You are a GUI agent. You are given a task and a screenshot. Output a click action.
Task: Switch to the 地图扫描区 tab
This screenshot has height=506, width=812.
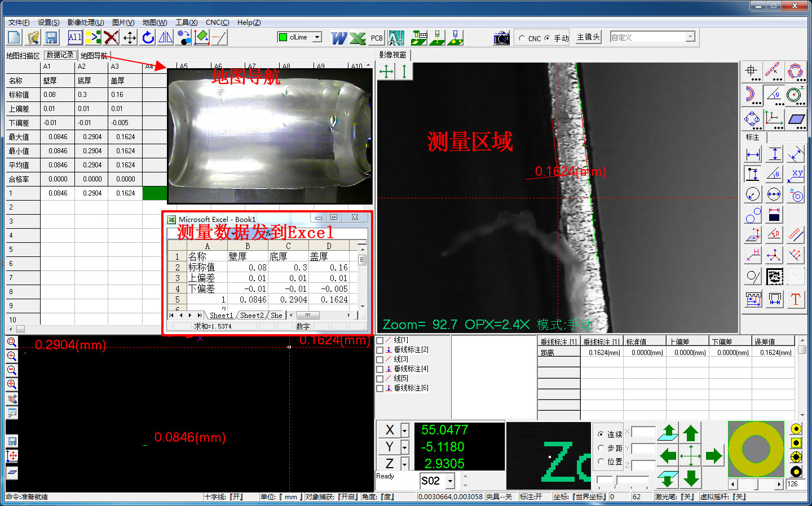click(23, 56)
